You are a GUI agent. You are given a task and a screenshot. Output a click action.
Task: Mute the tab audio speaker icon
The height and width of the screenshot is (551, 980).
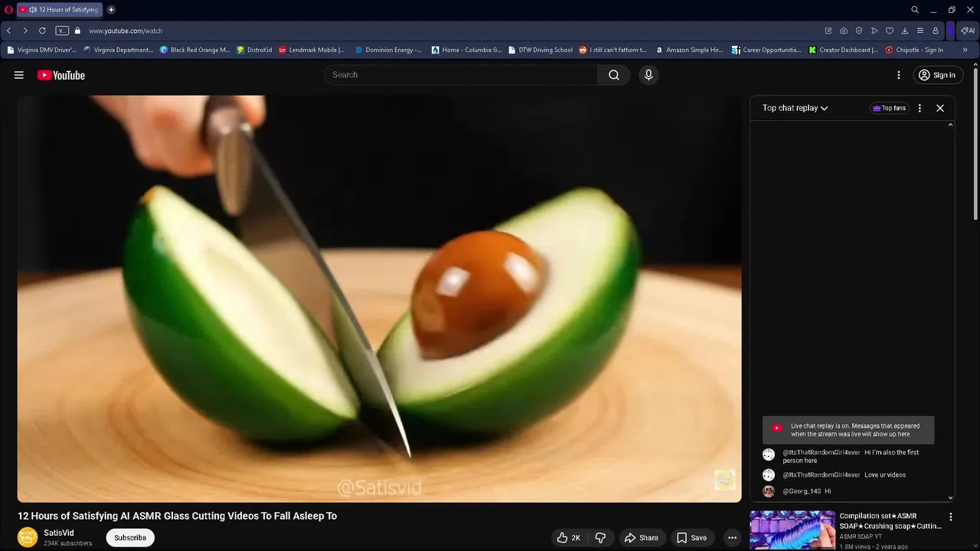tap(33, 10)
